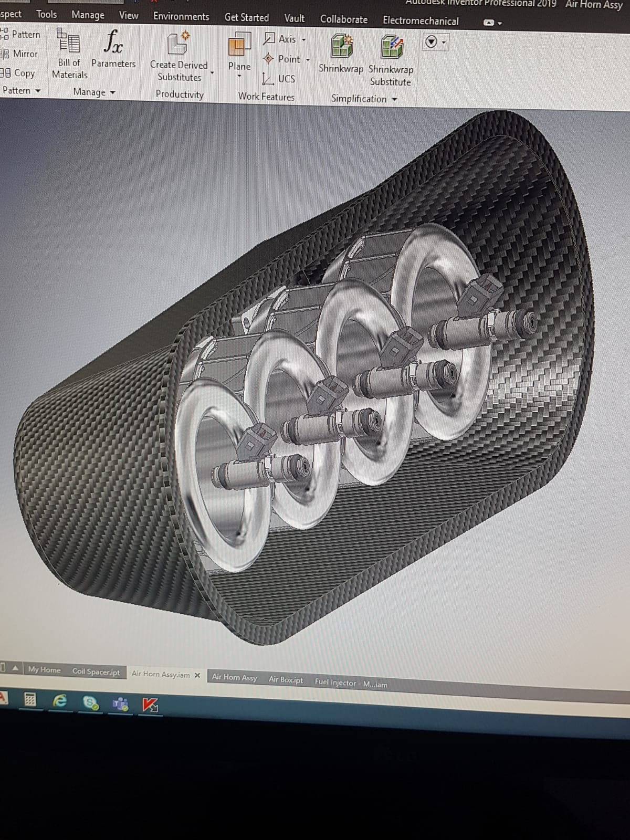Click the Mirror component button
This screenshot has height=840, width=630.
pos(20,54)
